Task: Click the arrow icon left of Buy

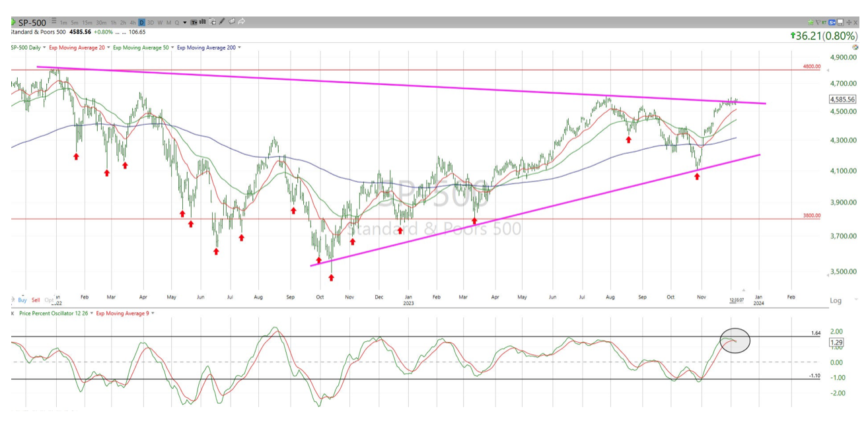Action: click(13, 300)
